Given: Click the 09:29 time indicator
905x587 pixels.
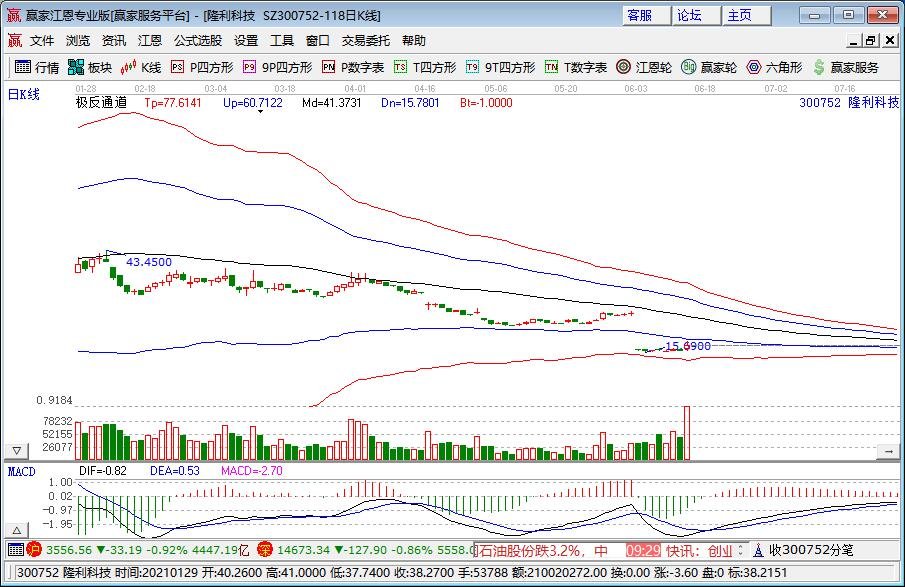Looking at the screenshot, I should click(x=642, y=550).
